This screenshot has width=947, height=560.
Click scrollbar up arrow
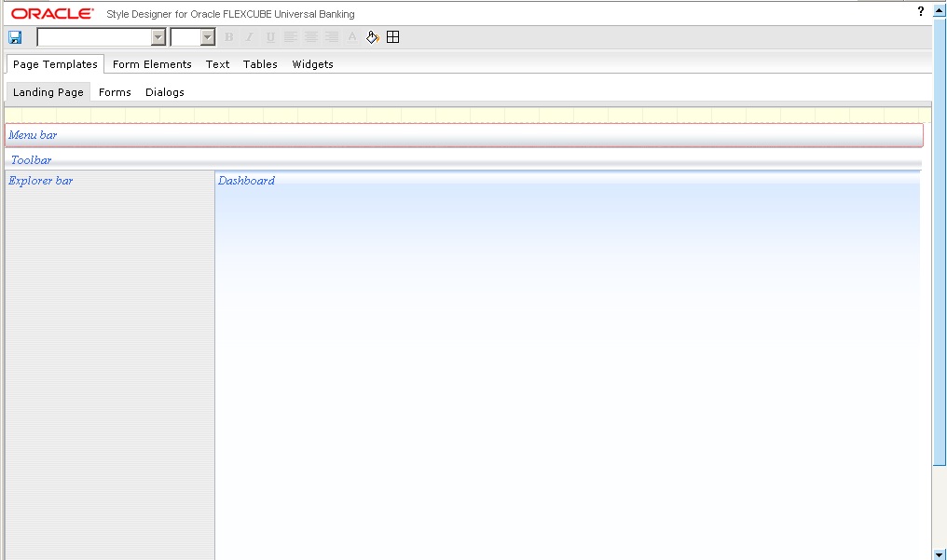(x=940, y=9)
